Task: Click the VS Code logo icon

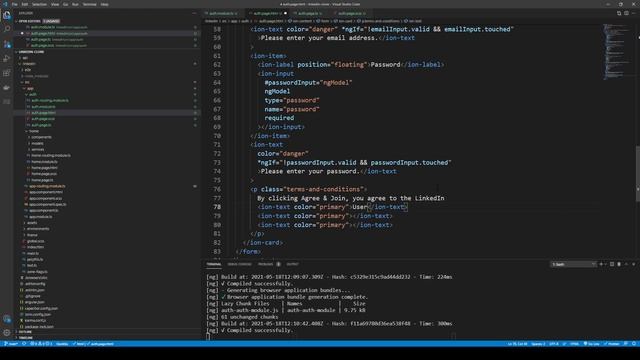Action: point(5,4)
